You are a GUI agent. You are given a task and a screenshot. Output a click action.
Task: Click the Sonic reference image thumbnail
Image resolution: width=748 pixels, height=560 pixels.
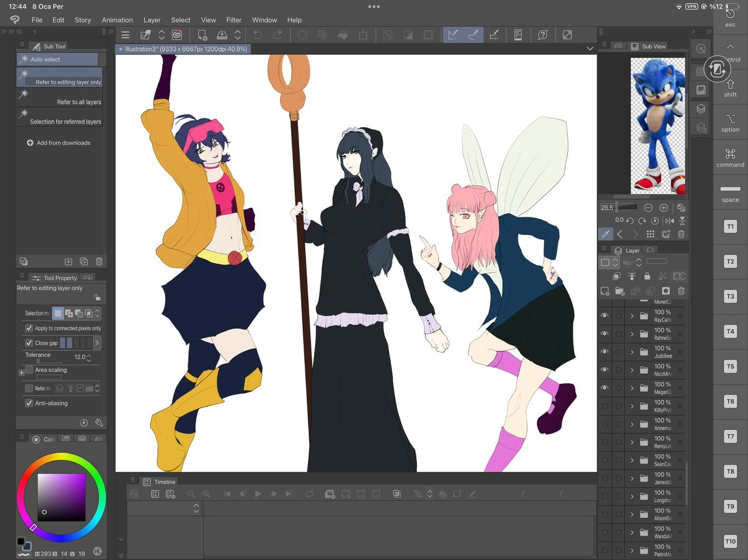tap(658, 126)
